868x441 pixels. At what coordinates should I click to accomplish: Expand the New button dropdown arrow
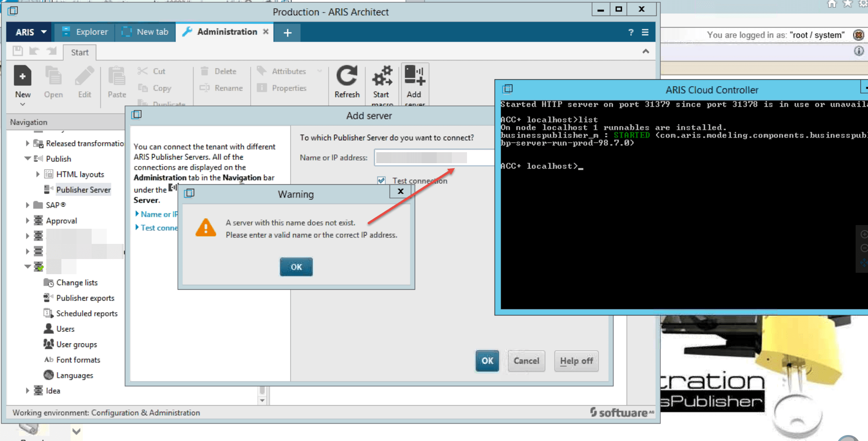point(22,105)
